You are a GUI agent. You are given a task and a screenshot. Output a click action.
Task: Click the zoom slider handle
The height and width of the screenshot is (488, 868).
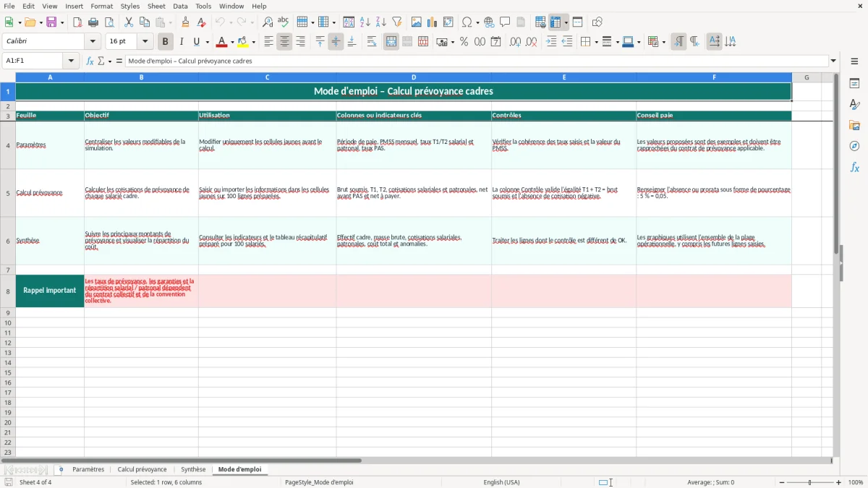(809, 482)
